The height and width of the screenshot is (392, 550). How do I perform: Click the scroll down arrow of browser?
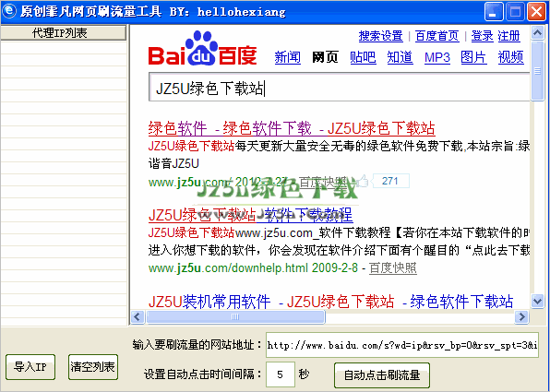[537, 301]
